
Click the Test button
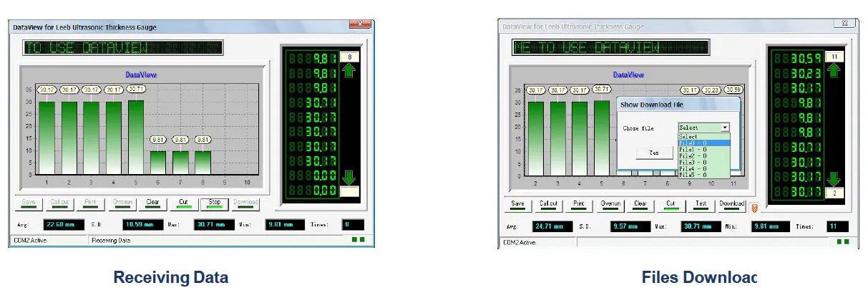[x=701, y=203]
